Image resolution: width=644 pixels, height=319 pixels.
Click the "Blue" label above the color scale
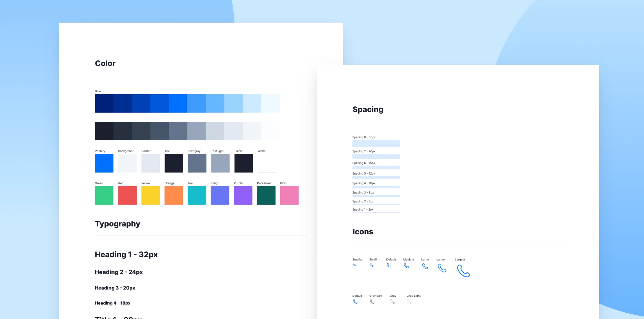[98, 91]
